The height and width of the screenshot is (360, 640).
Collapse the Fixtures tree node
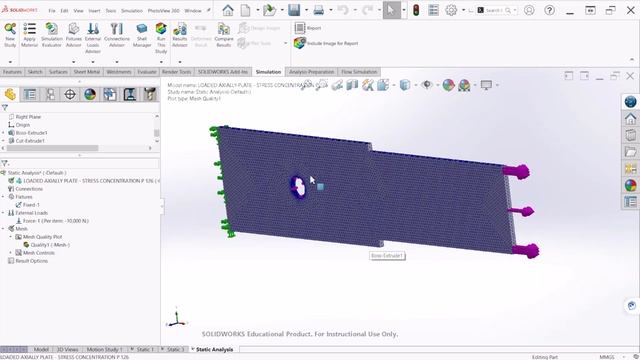pyautogui.click(x=3, y=197)
